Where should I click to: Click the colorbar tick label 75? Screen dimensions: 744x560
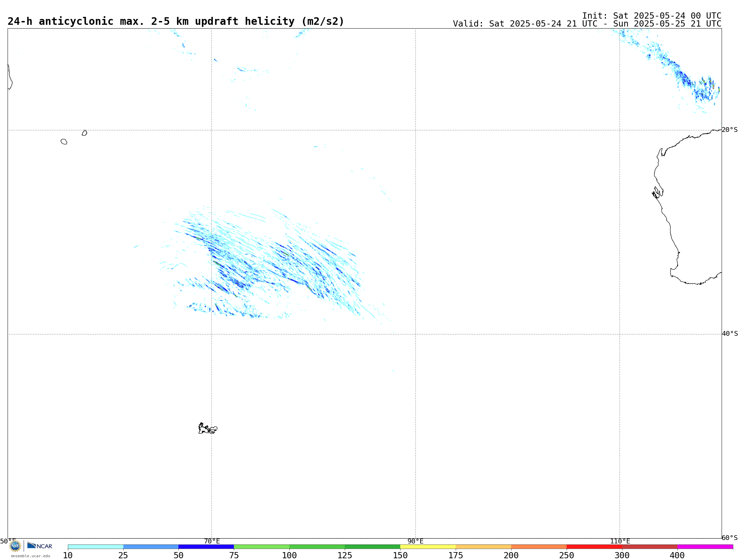(234, 556)
